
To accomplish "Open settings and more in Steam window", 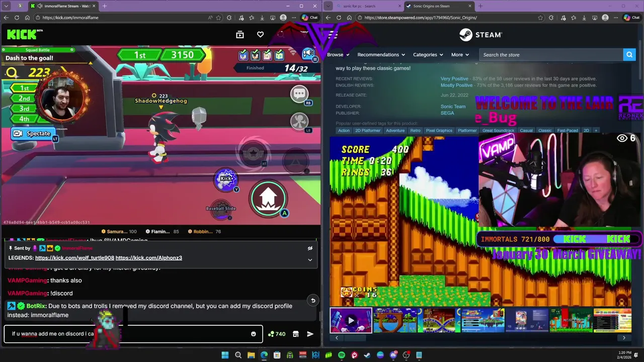I will (616, 18).
